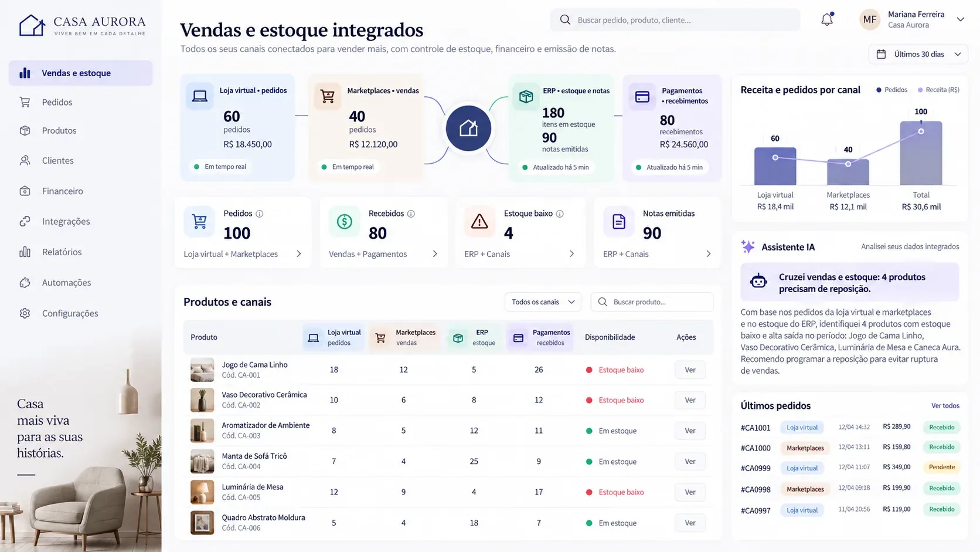Expand the Mariana Ferreira account menu
This screenshot has height=552, width=980.
[961, 19]
